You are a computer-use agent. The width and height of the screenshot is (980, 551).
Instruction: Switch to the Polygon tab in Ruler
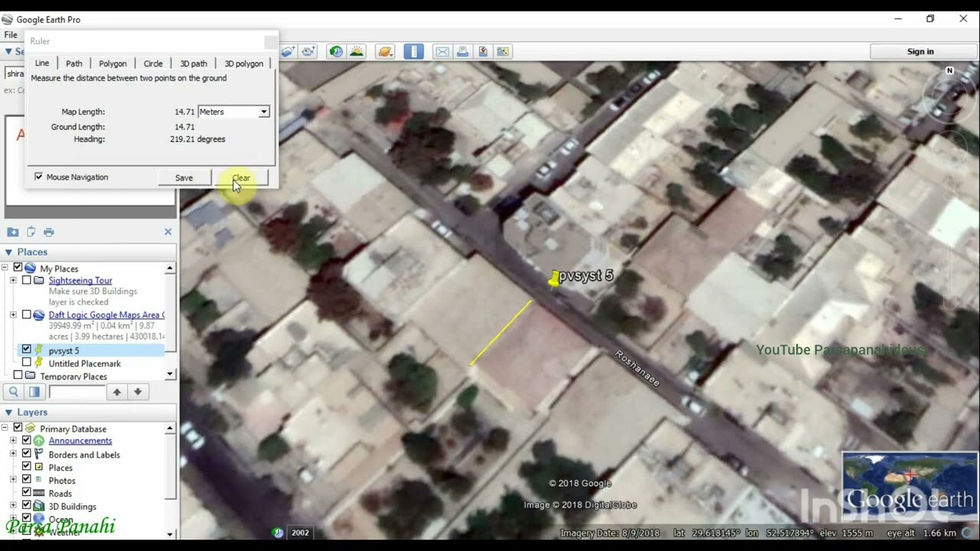tap(113, 64)
